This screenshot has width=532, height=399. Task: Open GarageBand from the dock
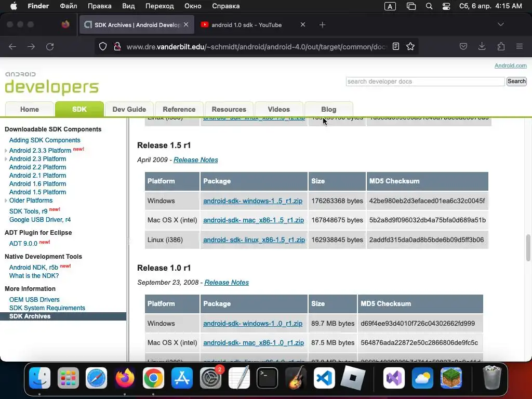click(296, 378)
